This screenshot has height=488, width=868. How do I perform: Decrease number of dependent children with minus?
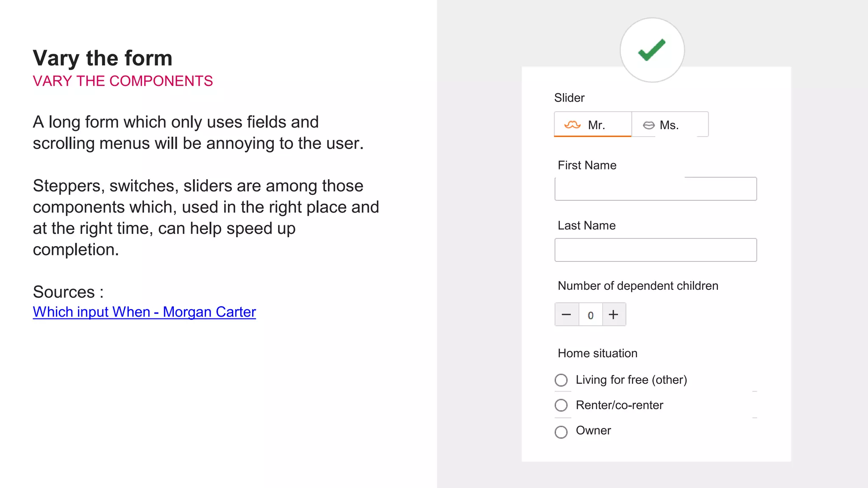point(567,314)
